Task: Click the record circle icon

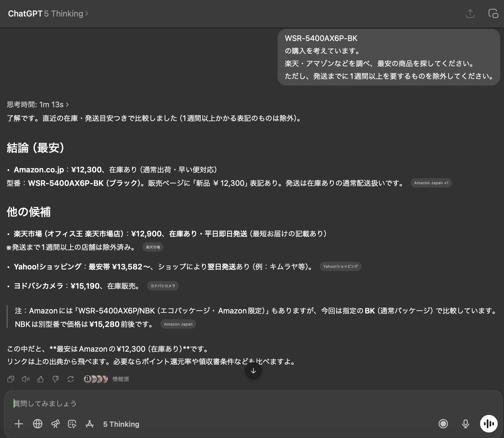Action: (443, 424)
